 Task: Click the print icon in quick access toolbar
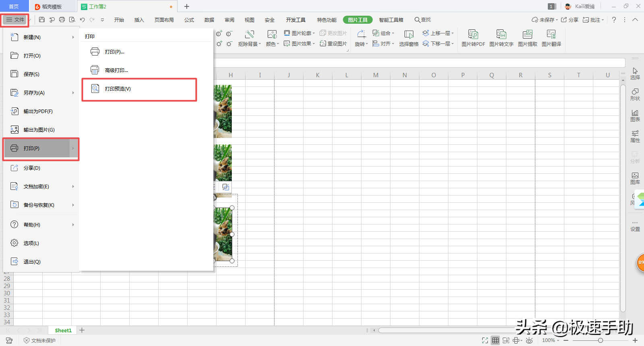click(62, 20)
